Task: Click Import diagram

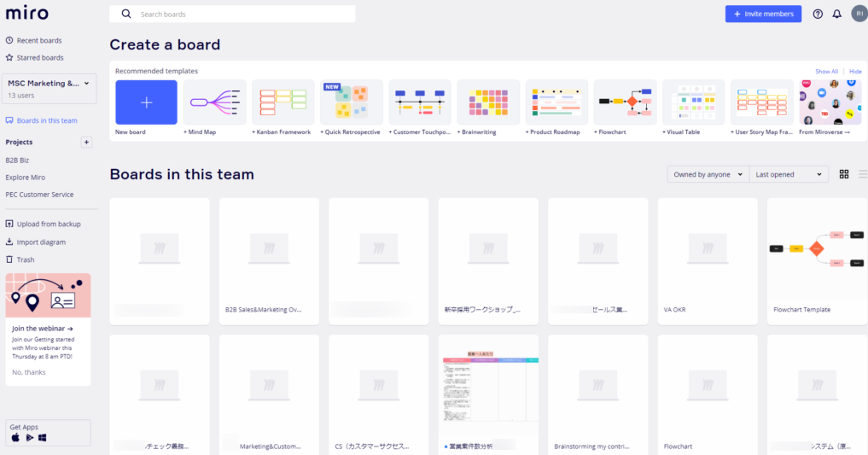Action: point(41,242)
